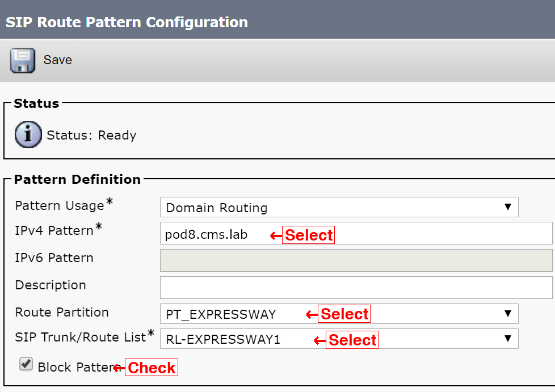Viewport: 555px width, 392px height.
Task: Open the Pattern Usage dropdown
Action: pyautogui.click(x=339, y=207)
